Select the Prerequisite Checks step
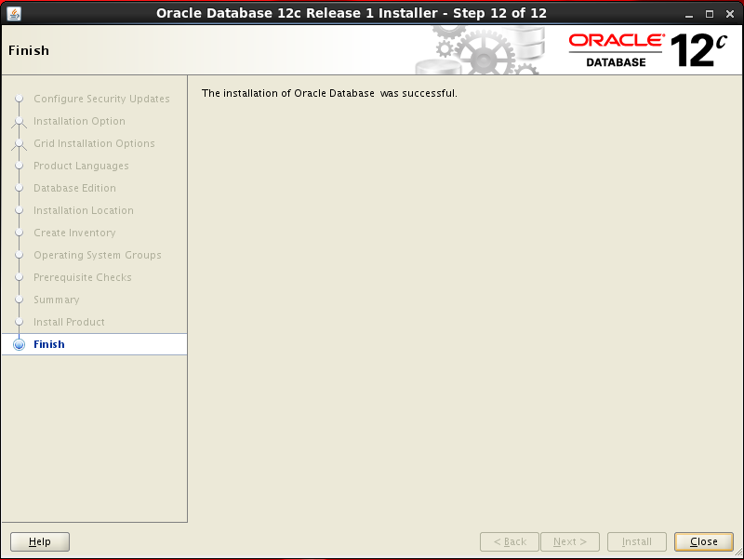Image resolution: width=744 pixels, height=560 pixels. tap(83, 277)
